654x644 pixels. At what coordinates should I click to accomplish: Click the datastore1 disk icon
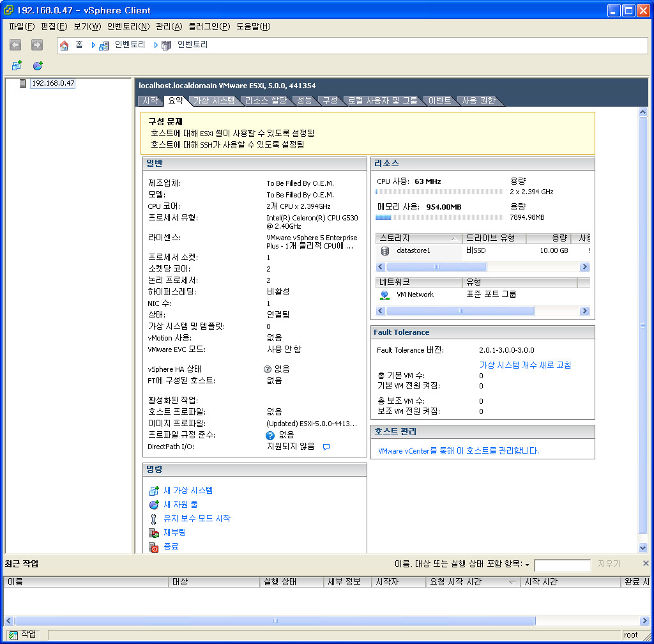pos(385,250)
